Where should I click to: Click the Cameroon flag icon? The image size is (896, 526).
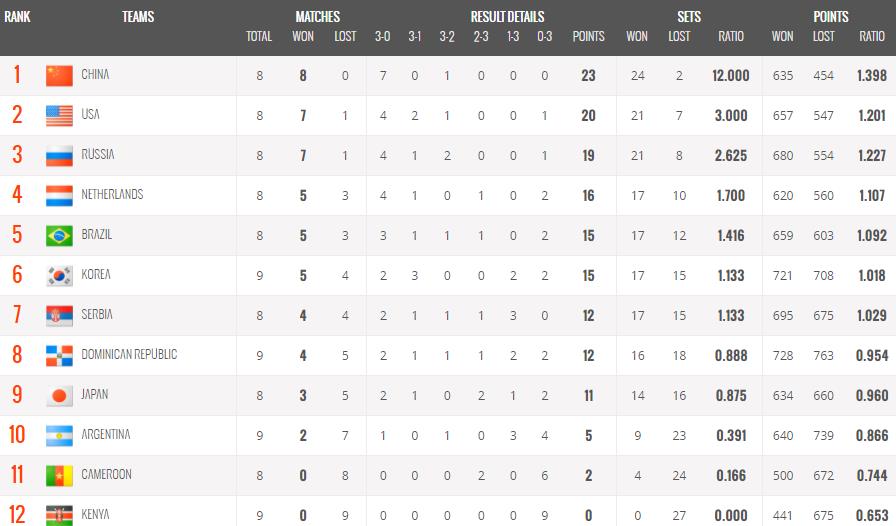(59, 476)
